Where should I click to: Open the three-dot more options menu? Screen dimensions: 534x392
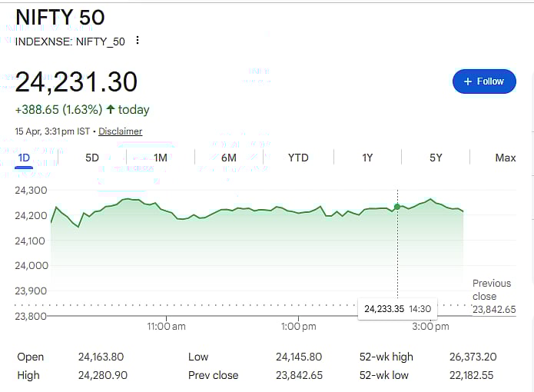[138, 41]
